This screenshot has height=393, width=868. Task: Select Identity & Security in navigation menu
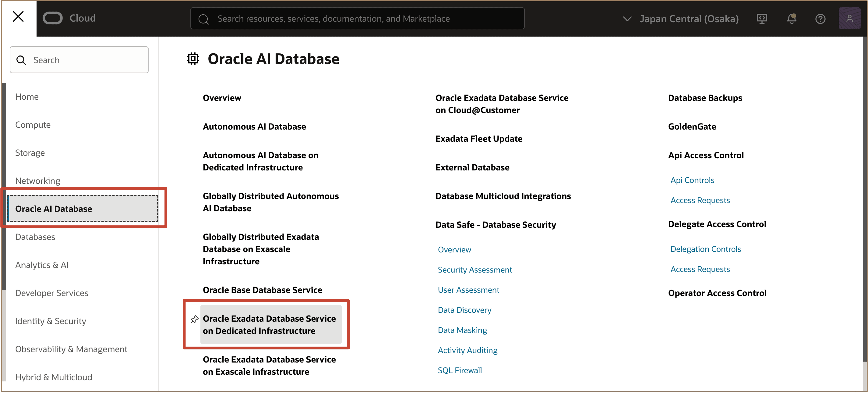(x=50, y=321)
